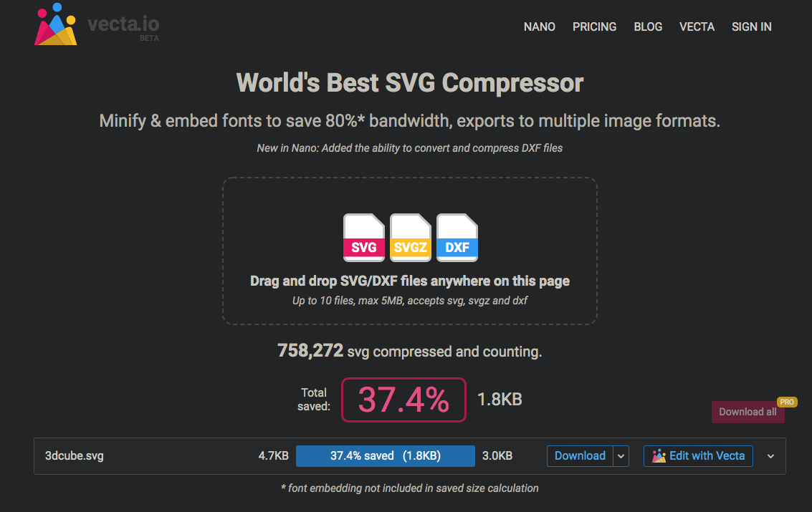Viewport: 812px width, 512px height.
Task: Click the 758,272 svg compressed counter
Action: point(409,351)
